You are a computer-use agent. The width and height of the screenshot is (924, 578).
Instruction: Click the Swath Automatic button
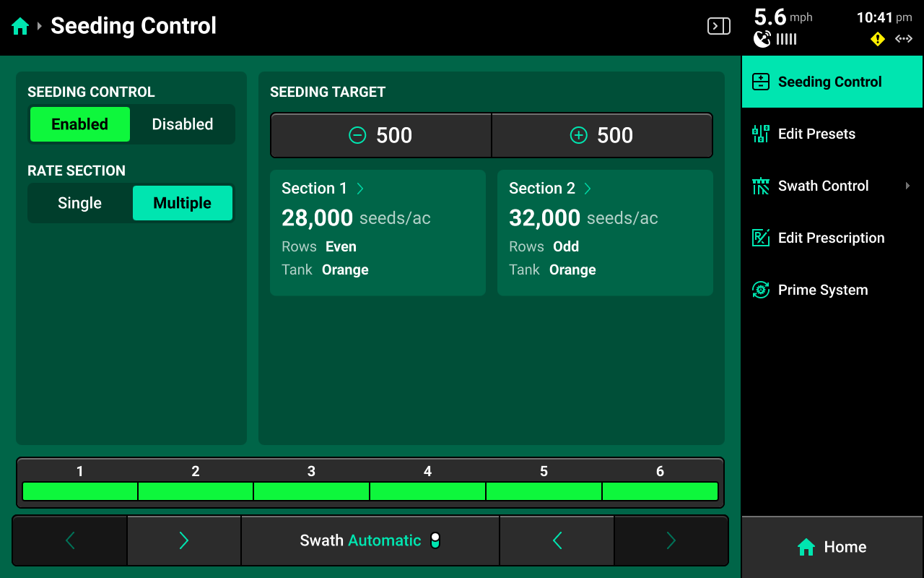coord(370,540)
